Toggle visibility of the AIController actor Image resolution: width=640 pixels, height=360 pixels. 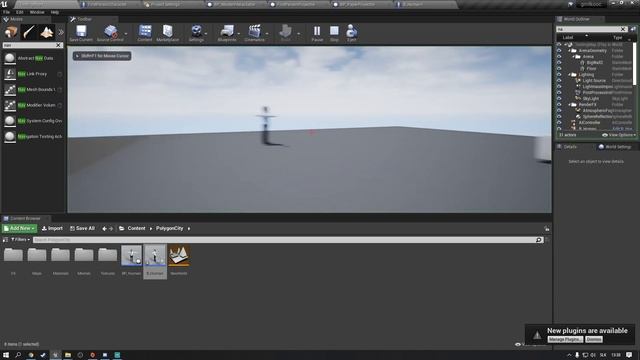point(559,122)
